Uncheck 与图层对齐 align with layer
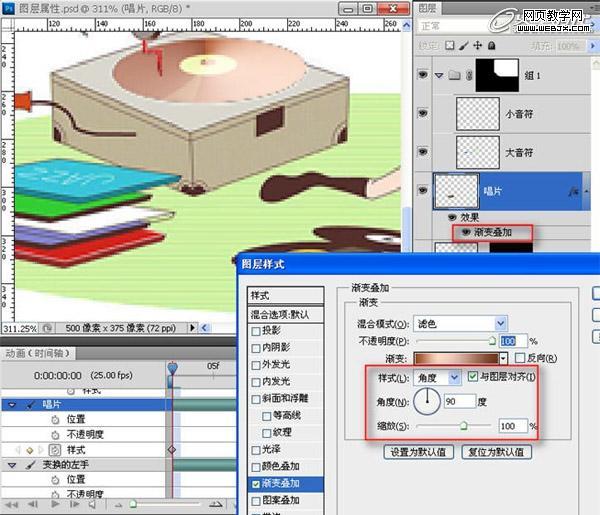Screen dimensions: 600x515 click(x=472, y=376)
